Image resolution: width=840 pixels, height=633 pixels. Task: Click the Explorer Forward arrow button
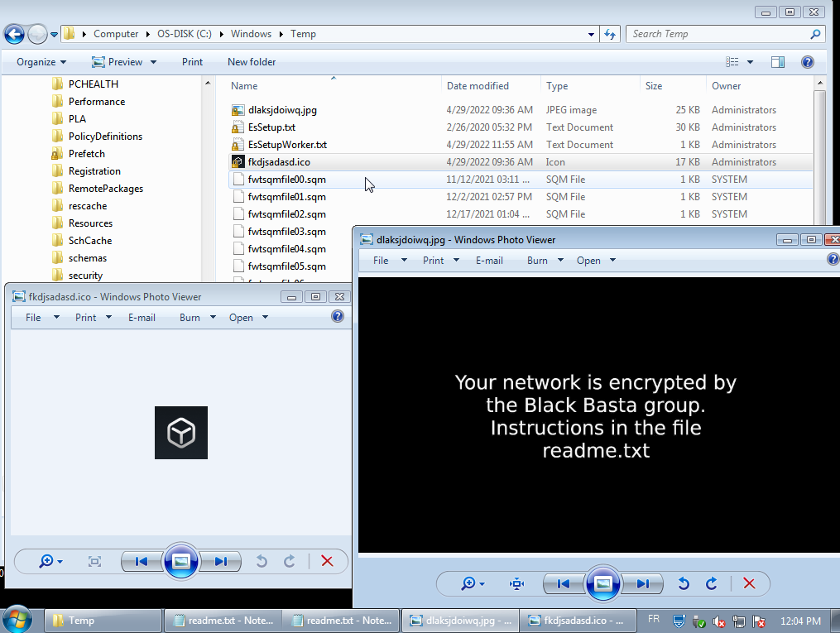click(x=37, y=34)
